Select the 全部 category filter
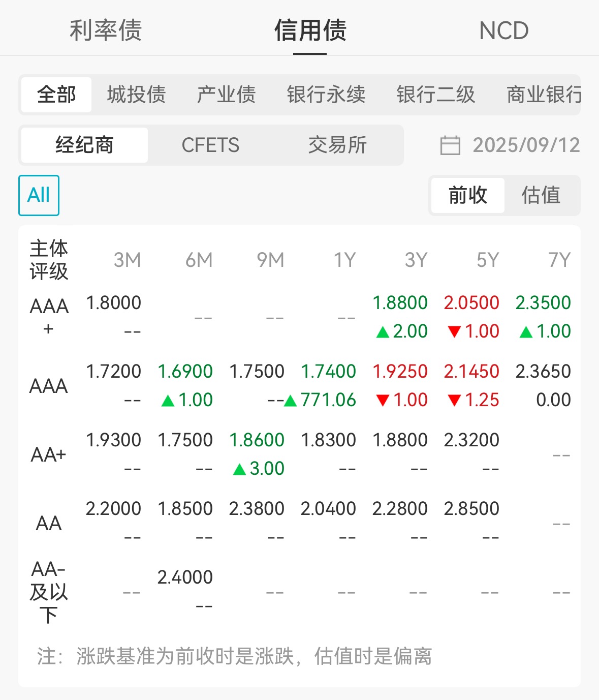The image size is (599, 700). pos(56,95)
